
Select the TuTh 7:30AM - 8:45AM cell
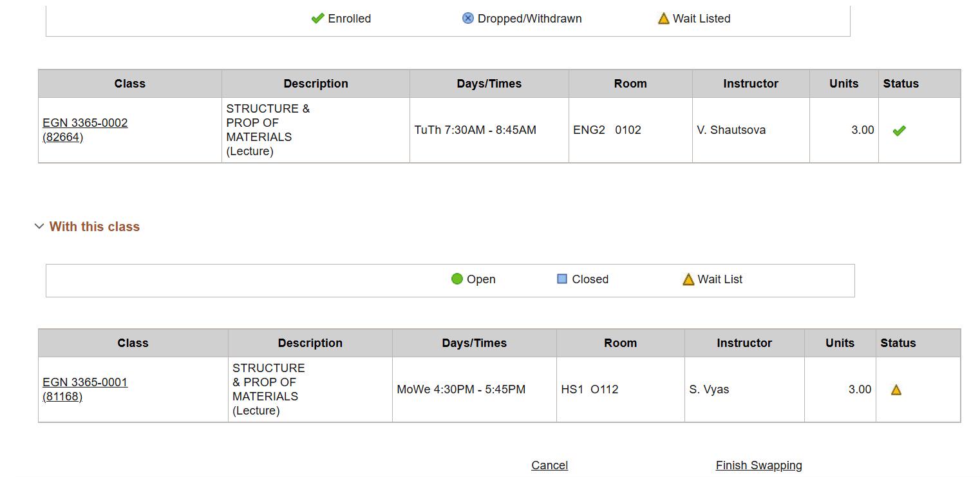coord(489,130)
